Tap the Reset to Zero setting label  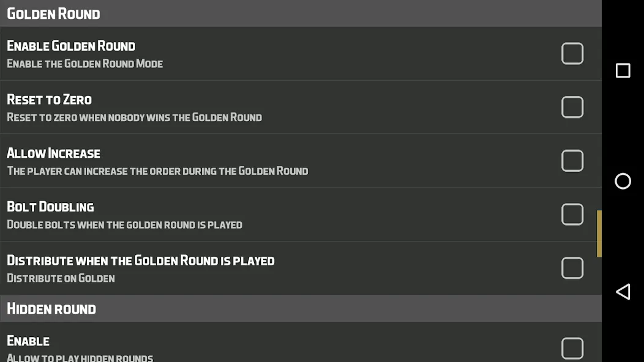point(49,100)
